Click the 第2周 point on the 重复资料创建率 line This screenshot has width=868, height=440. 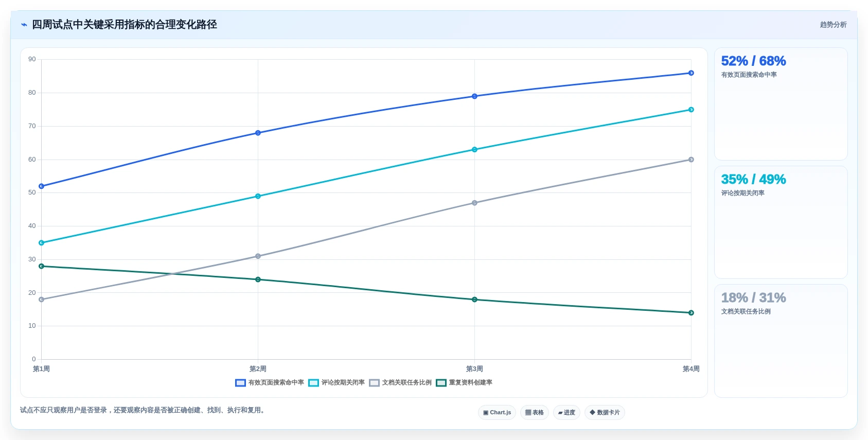click(258, 279)
